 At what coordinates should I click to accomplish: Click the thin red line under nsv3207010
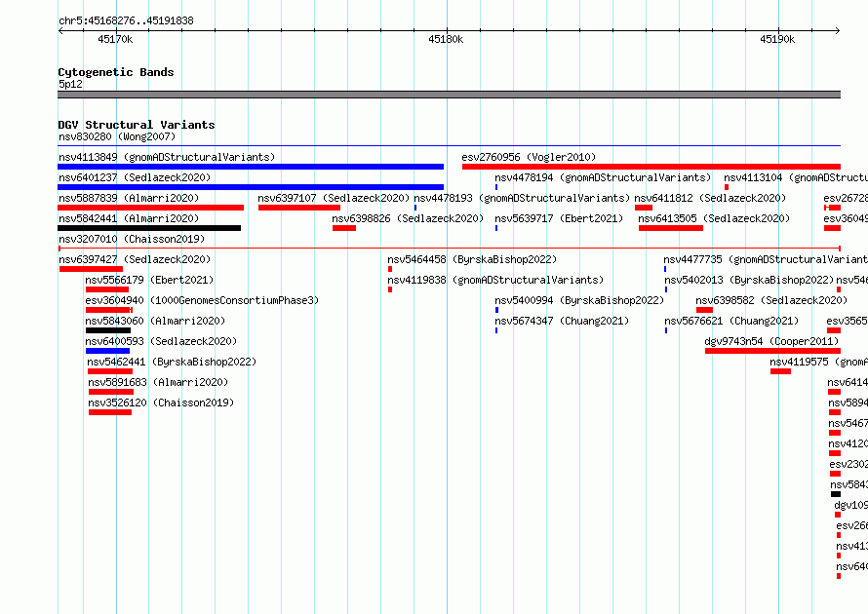[449, 249]
